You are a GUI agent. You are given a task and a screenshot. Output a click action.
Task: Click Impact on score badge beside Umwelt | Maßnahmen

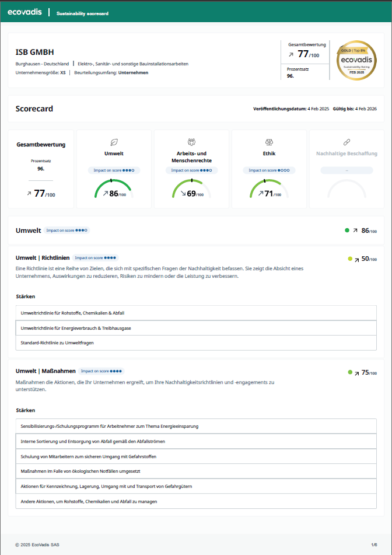tap(101, 371)
